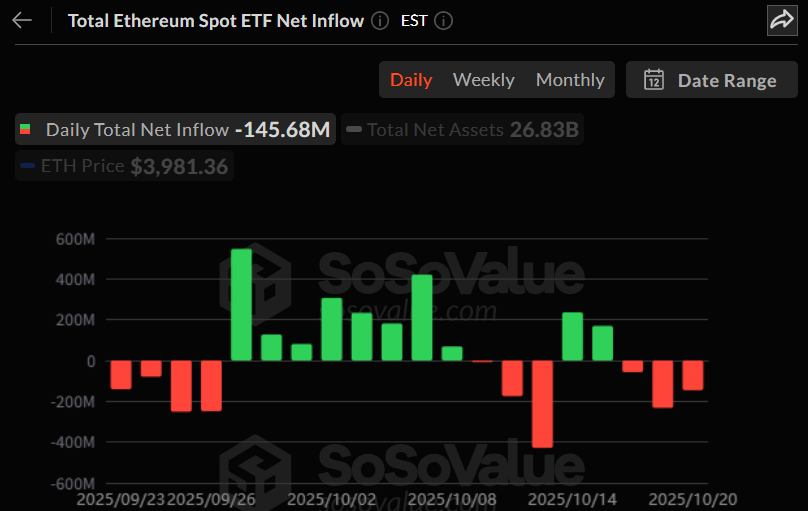
Task: Click the share arrow icon
Action: pos(780,20)
